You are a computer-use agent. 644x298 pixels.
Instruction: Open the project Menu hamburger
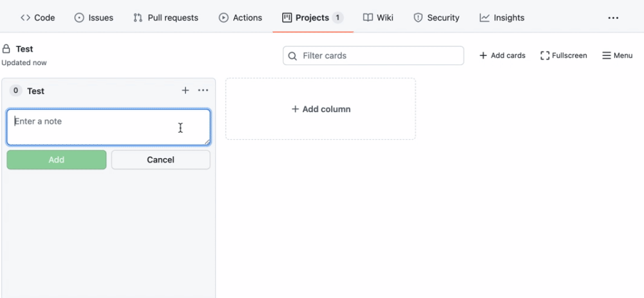[x=617, y=55]
